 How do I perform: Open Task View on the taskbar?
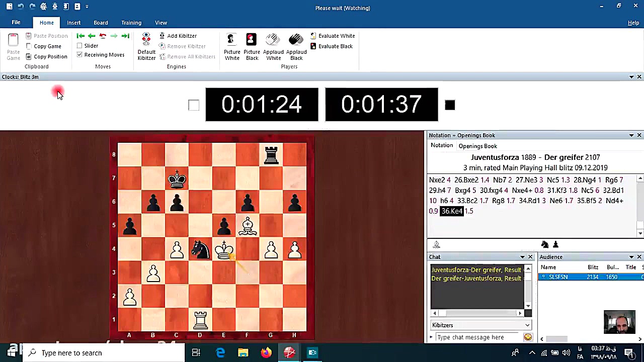pos(196,353)
